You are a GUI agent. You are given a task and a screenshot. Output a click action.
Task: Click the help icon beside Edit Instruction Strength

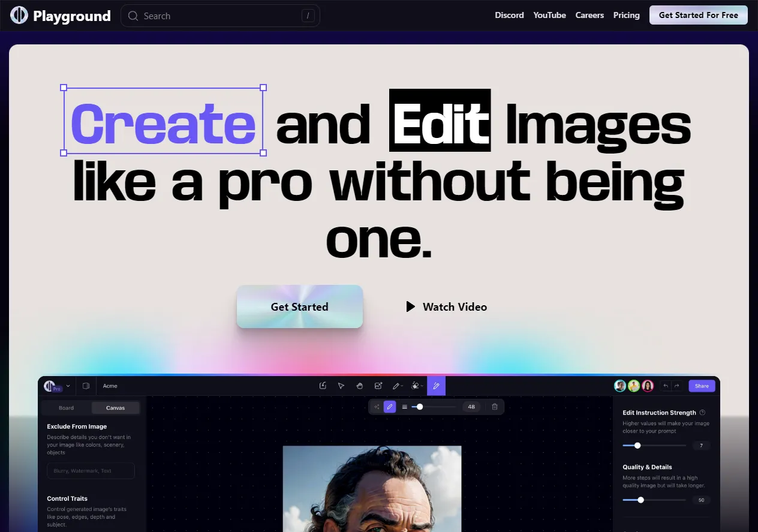tap(702, 413)
